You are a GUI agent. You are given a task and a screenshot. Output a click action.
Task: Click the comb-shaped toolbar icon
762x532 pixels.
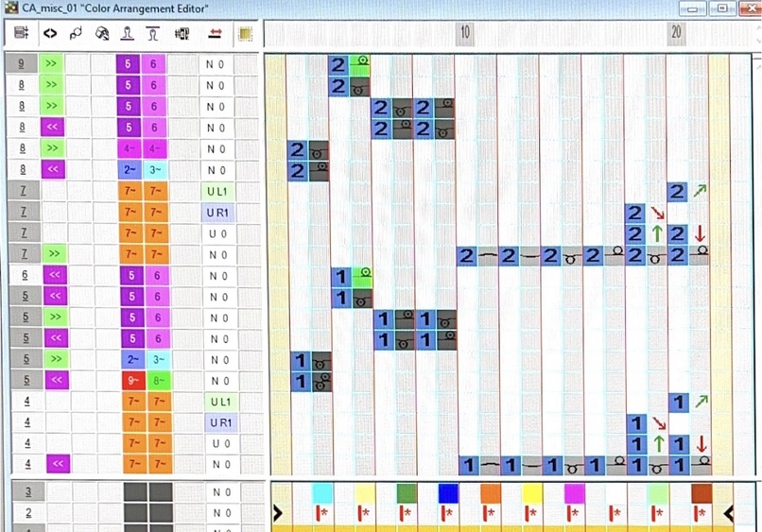click(x=182, y=33)
